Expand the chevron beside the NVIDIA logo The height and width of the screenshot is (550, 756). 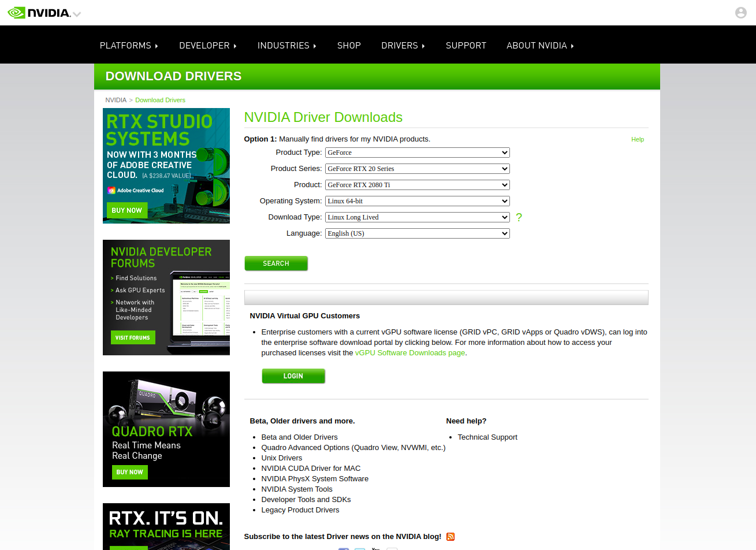[77, 14]
